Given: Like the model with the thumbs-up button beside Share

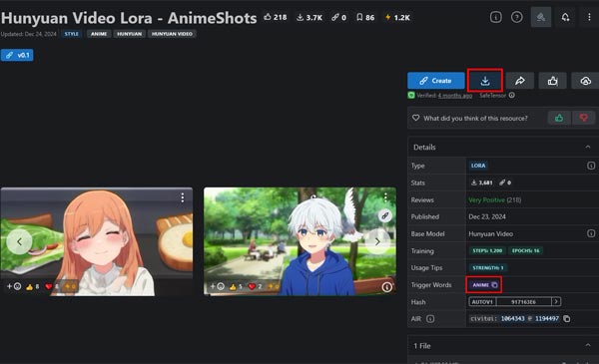Looking at the screenshot, I should pos(552,81).
